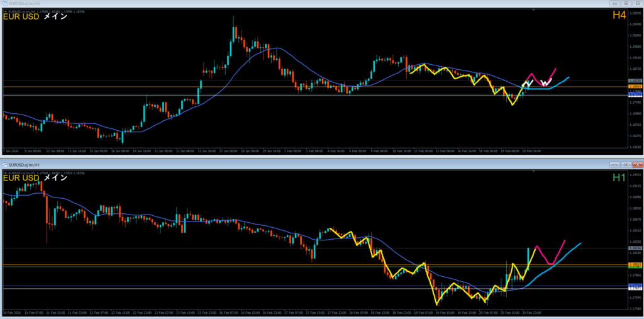Click the 1.18670 price scale label in H1 chart

[634, 220]
